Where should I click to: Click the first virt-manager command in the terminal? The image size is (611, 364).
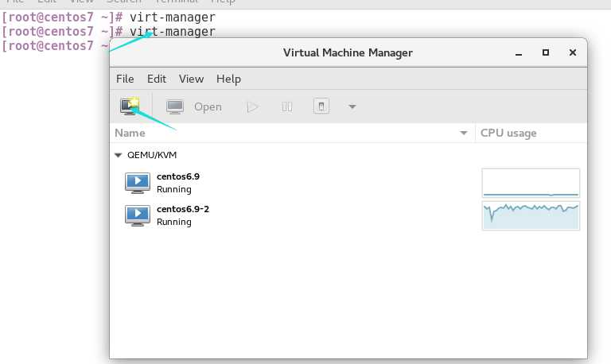point(172,17)
